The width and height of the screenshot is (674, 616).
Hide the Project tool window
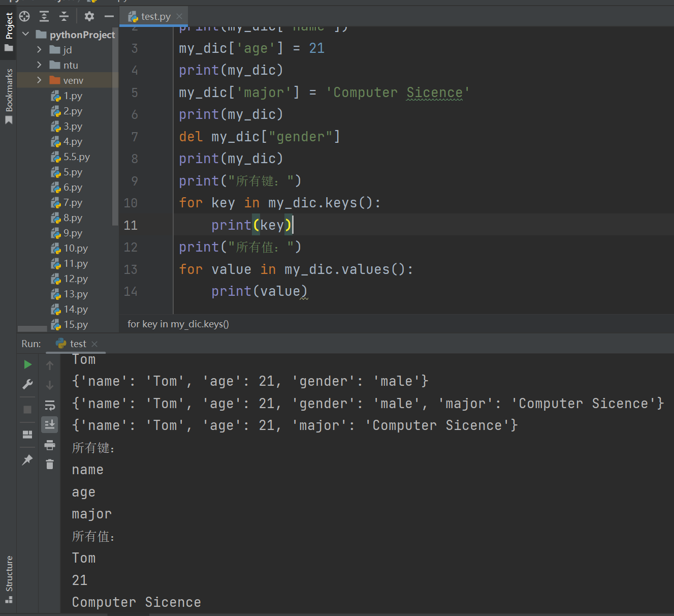coord(109,16)
